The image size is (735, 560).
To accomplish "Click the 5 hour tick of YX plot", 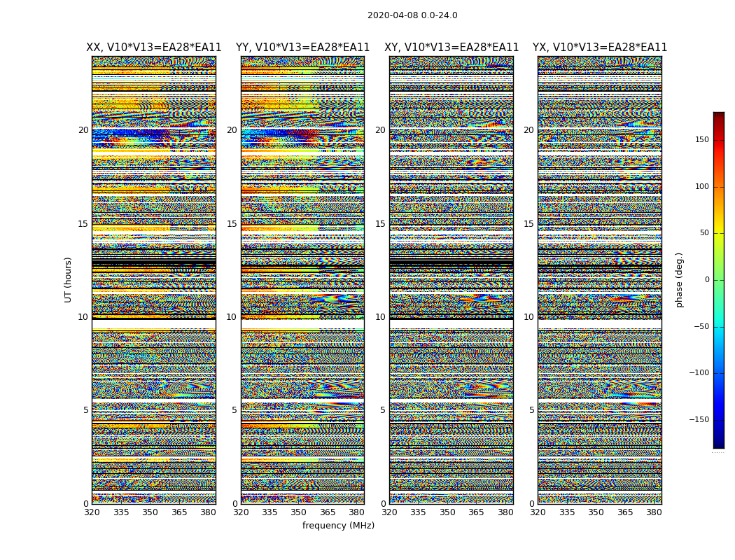I will [531, 410].
